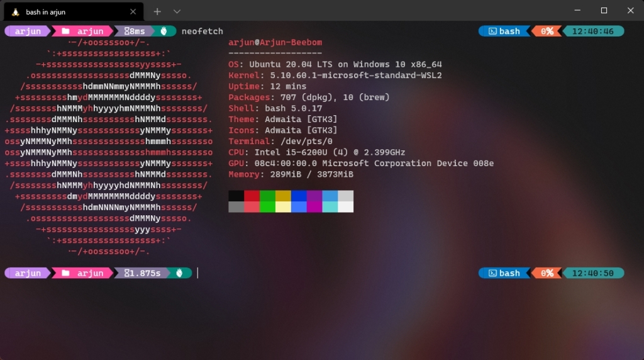Click the blue color block in top palette row
Image resolution: width=644 pixels, height=360 pixels.
(299, 196)
